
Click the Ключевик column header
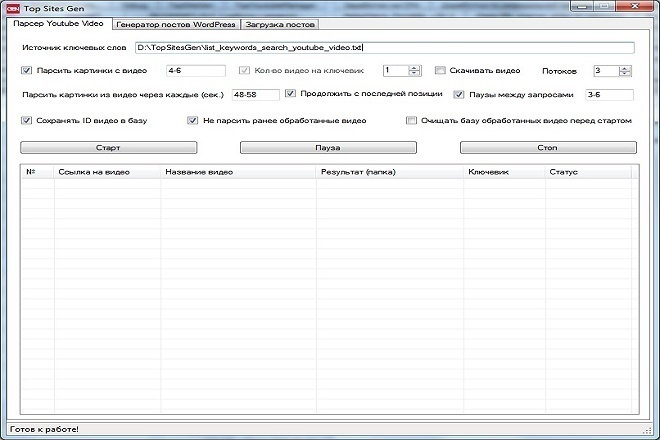[x=504, y=172]
